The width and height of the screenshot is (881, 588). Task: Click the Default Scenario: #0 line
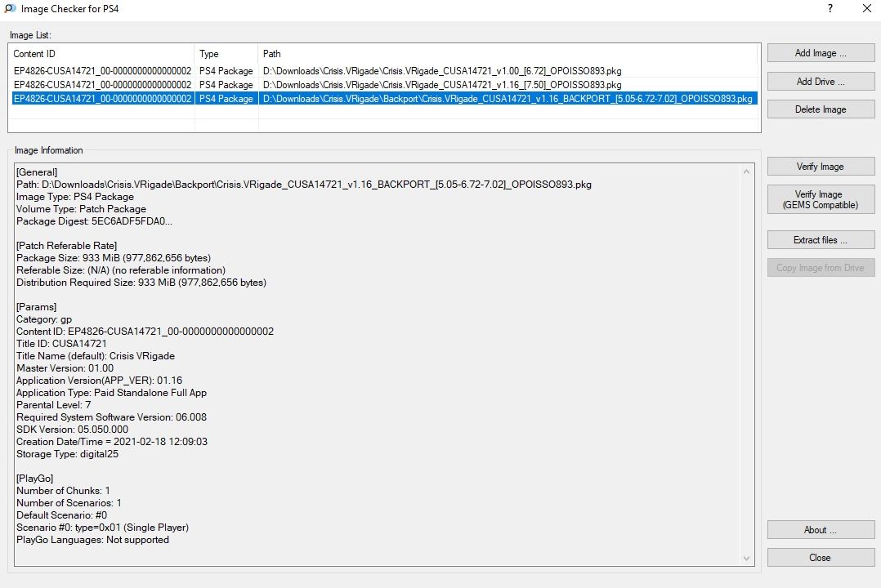coord(62,515)
